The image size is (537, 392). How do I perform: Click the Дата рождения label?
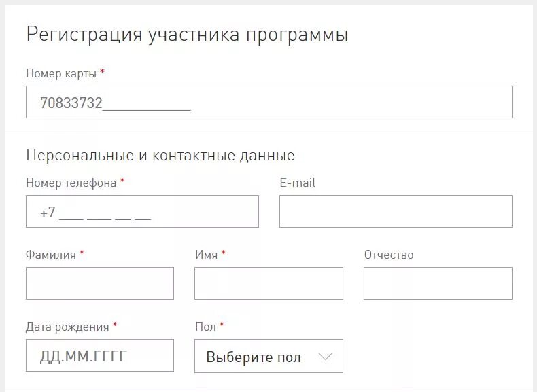point(67,327)
